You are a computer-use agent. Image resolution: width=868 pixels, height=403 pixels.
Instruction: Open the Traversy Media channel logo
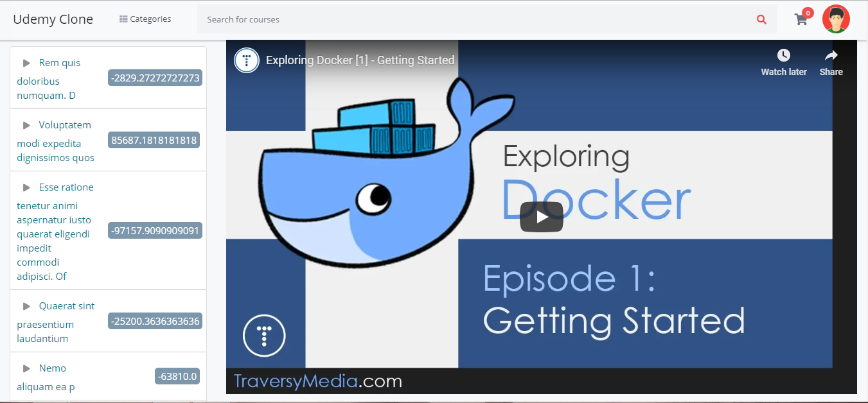(247, 60)
